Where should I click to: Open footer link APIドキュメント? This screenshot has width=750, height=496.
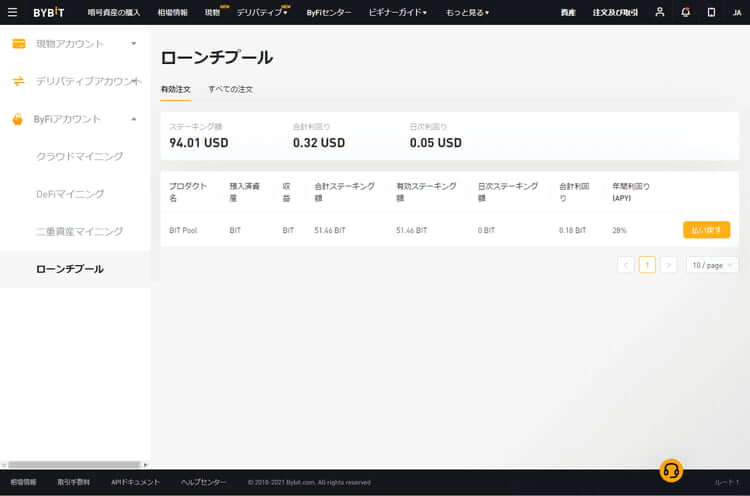(x=135, y=483)
